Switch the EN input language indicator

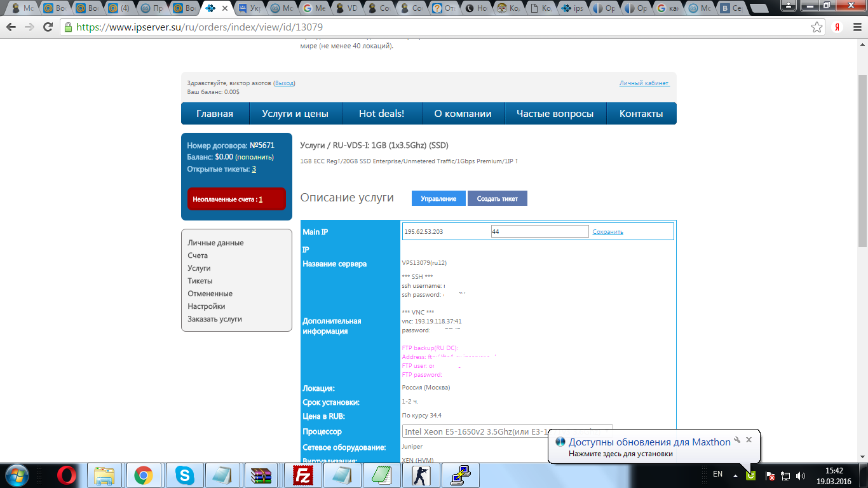(x=717, y=474)
